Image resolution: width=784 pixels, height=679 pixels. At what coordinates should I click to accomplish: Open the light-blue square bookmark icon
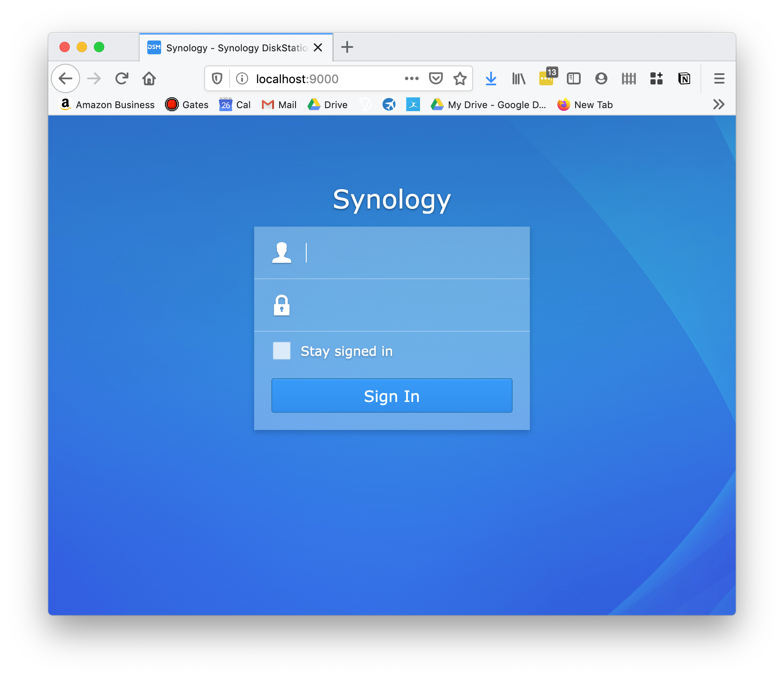pyautogui.click(x=413, y=104)
